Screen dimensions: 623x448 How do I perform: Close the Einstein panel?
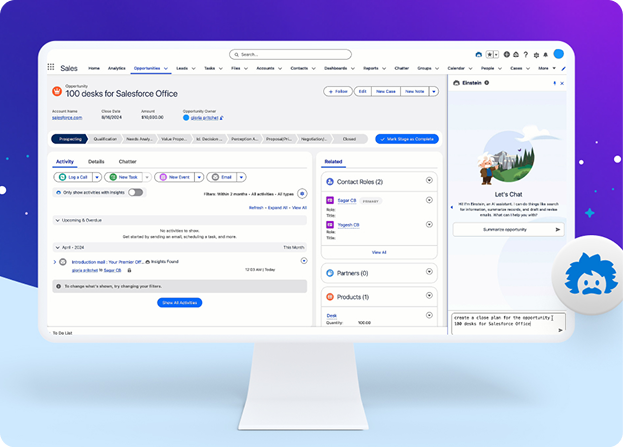point(562,83)
